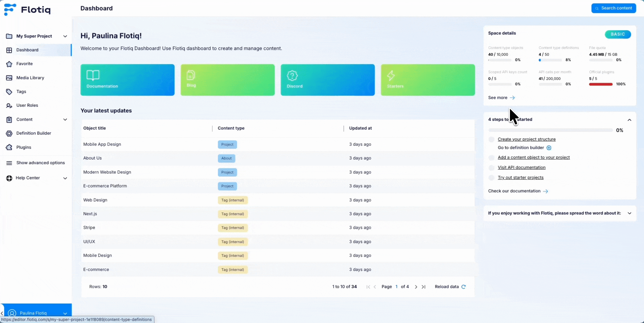Go to next page arrow

(416, 287)
